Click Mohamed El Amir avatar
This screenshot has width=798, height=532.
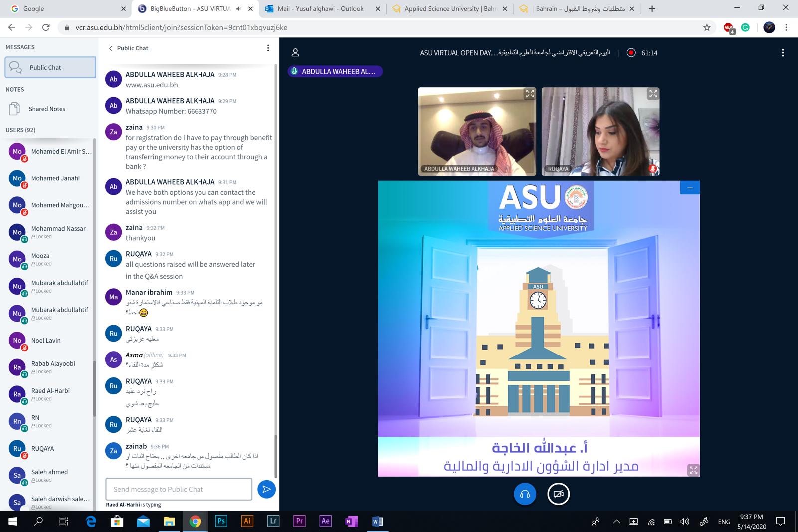pyautogui.click(x=17, y=152)
